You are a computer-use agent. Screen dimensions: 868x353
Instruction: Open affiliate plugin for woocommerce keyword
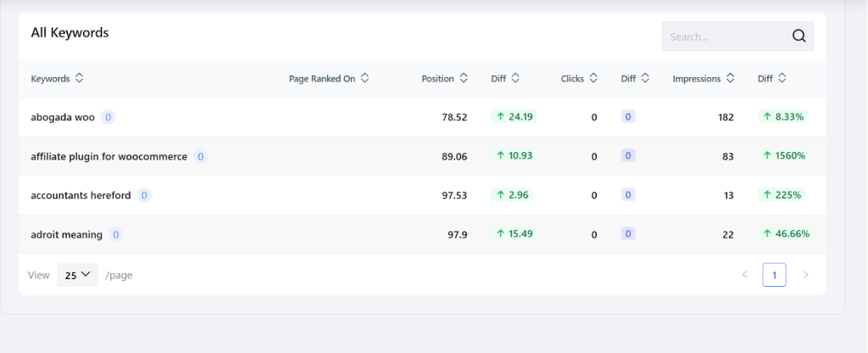(109, 157)
